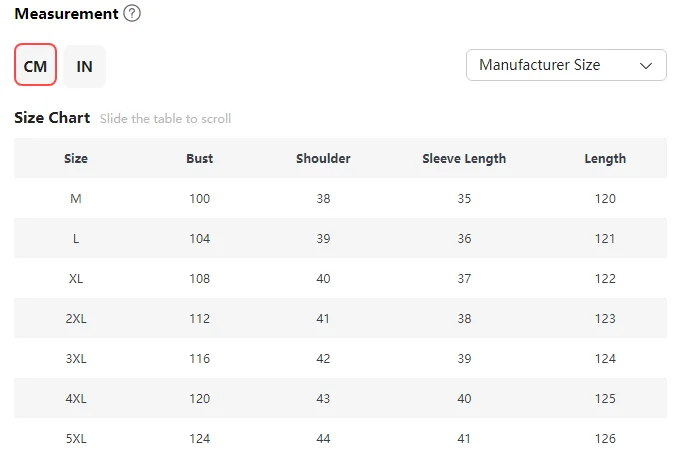Image resolution: width=677 pixels, height=468 pixels.
Task: Select the M size row label
Action: click(x=76, y=198)
